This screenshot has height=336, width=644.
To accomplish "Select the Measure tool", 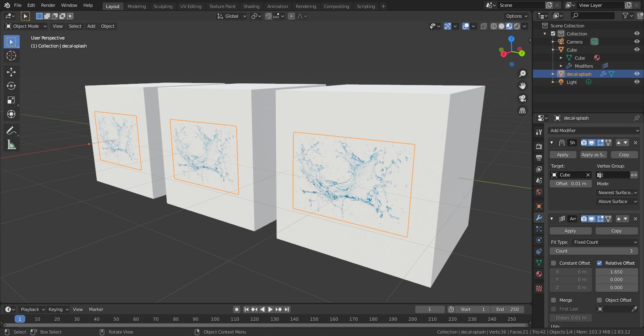I will click(11, 145).
